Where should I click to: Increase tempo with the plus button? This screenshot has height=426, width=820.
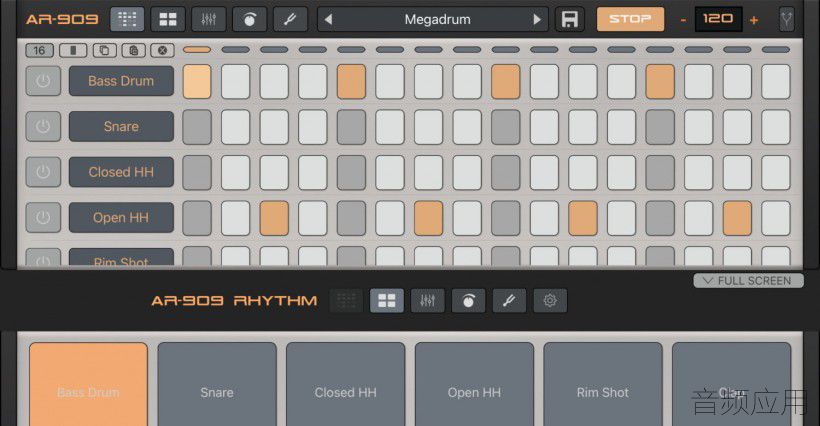(754, 20)
